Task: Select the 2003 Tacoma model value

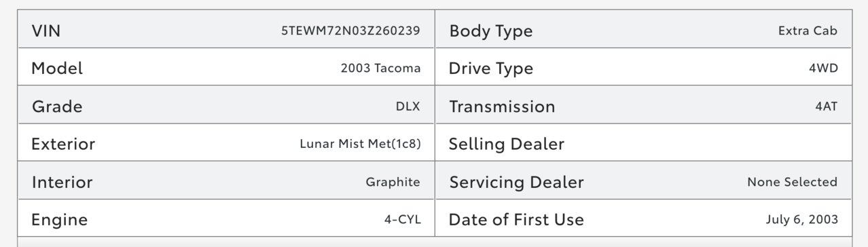Action: [380, 69]
